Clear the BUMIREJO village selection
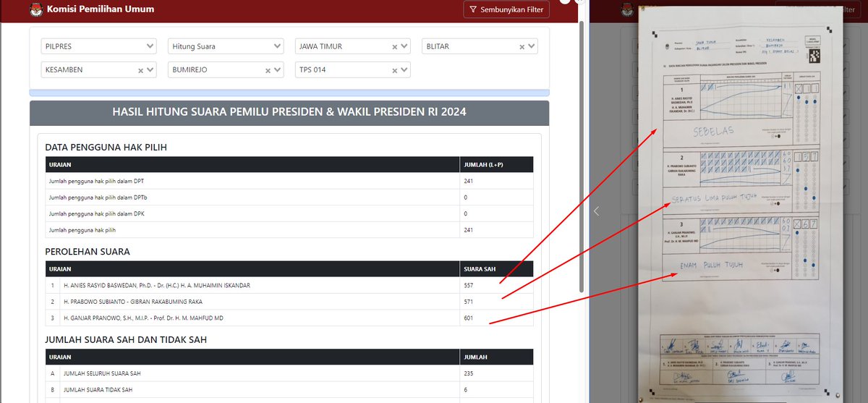This screenshot has width=868, height=403. 268,71
